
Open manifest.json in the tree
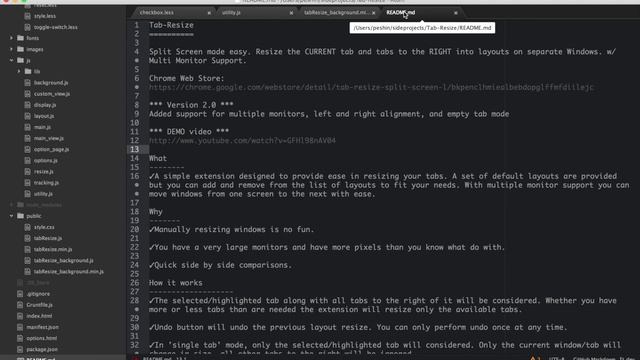[x=42, y=327]
